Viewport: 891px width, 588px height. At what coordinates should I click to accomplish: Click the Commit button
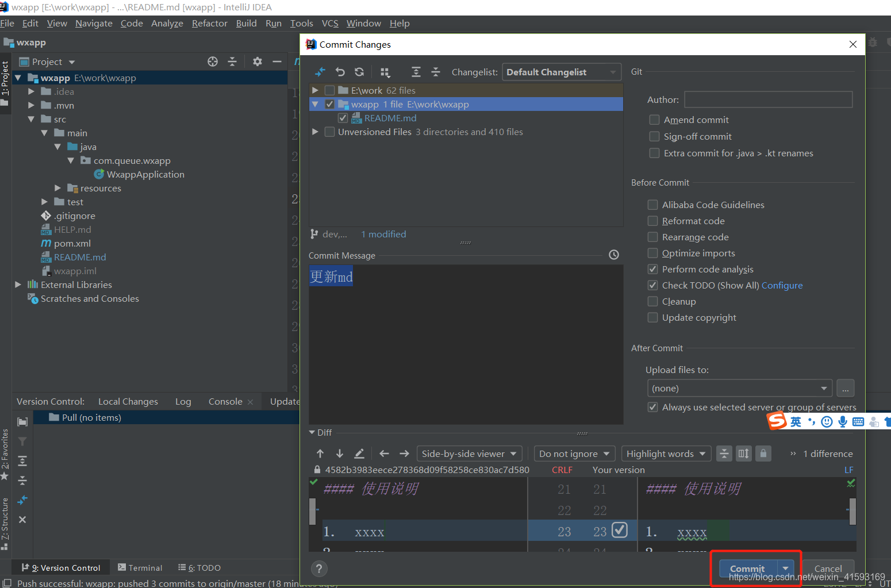748,568
